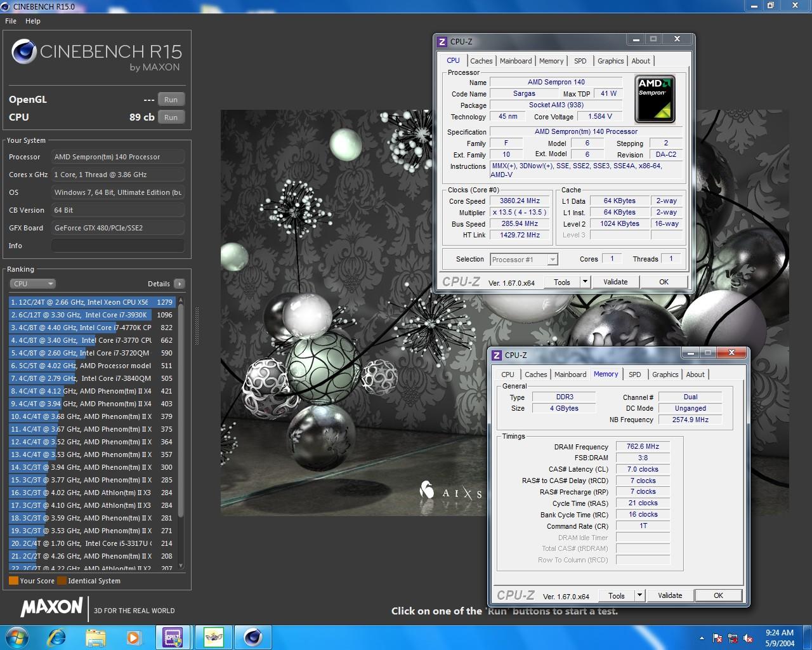Click CPU-Z icon in lower window title bar
Screen dimensions: 812x650
[497, 355]
